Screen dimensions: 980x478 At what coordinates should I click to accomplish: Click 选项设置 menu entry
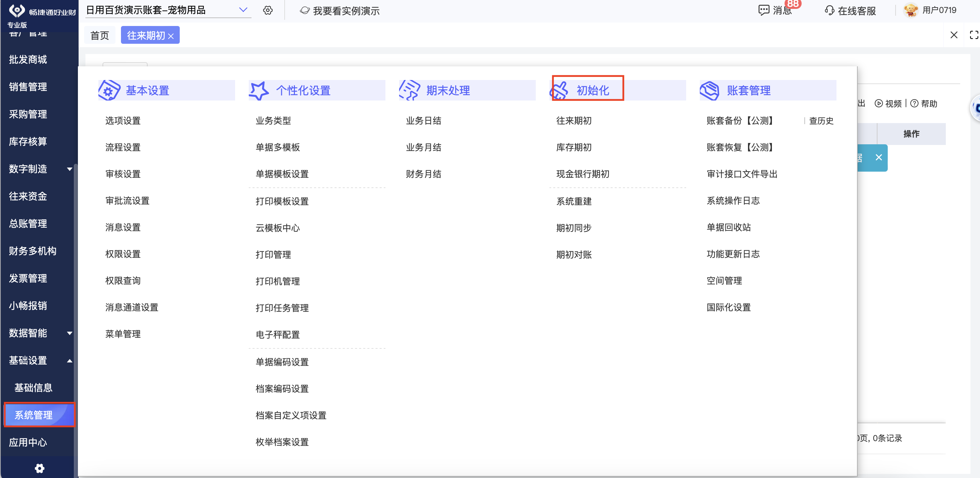point(123,121)
